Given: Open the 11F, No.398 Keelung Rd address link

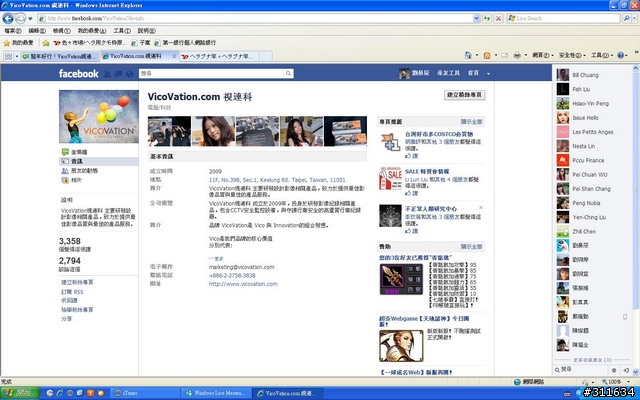Looking at the screenshot, I should coord(277,180).
